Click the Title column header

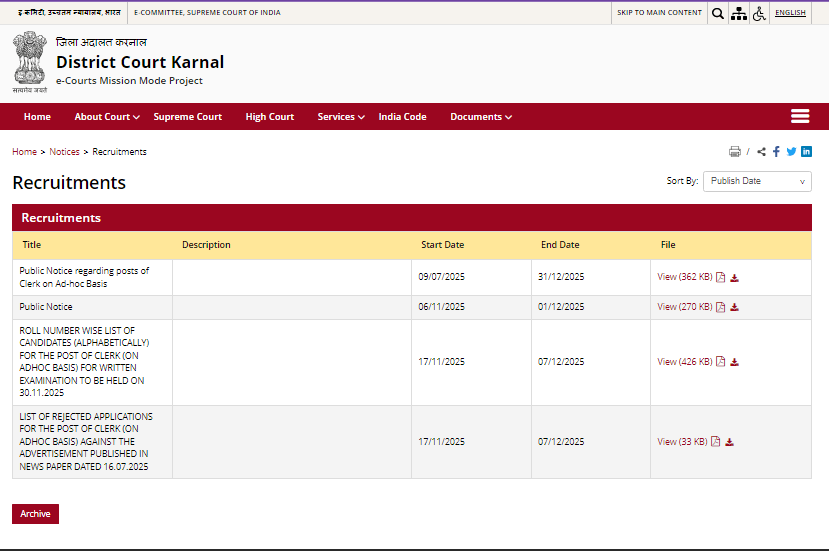point(32,245)
